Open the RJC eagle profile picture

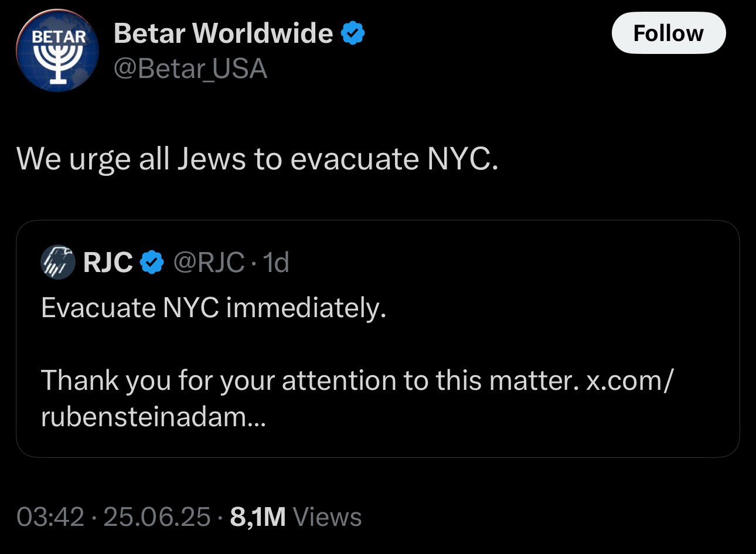click(58, 262)
